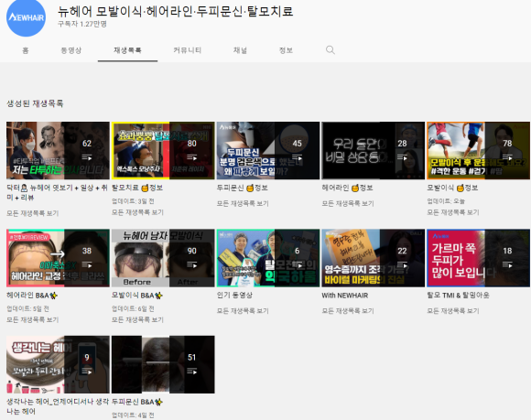This screenshot has width=531, height=420.
Task: View full playlist under With NEWHAIR
Action: pos(348,311)
